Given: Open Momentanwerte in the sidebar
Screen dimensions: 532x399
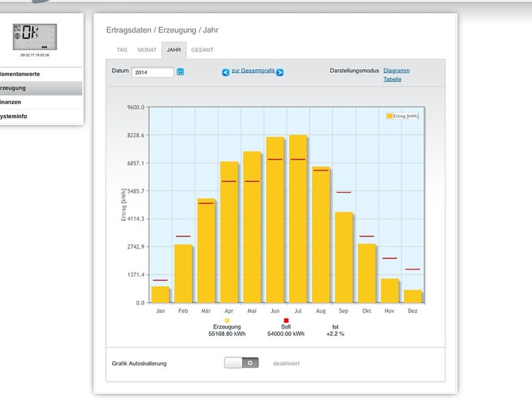Looking at the screenshot, I should coord(21,74).
